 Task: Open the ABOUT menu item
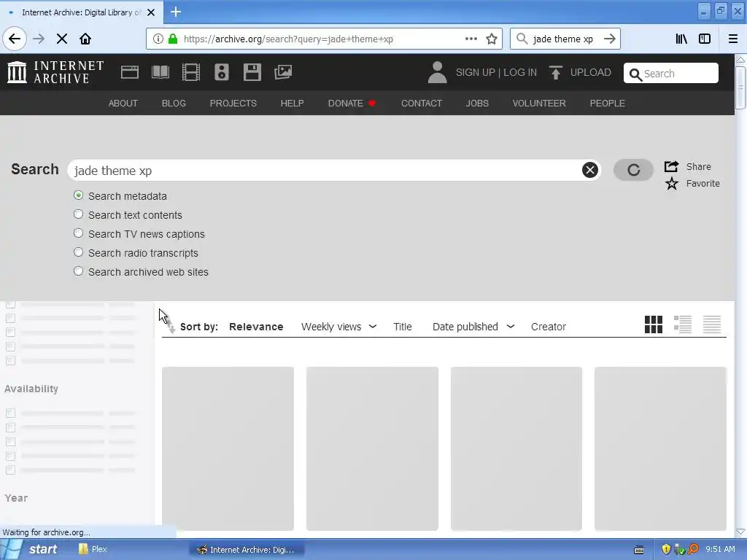pos(123,104)
